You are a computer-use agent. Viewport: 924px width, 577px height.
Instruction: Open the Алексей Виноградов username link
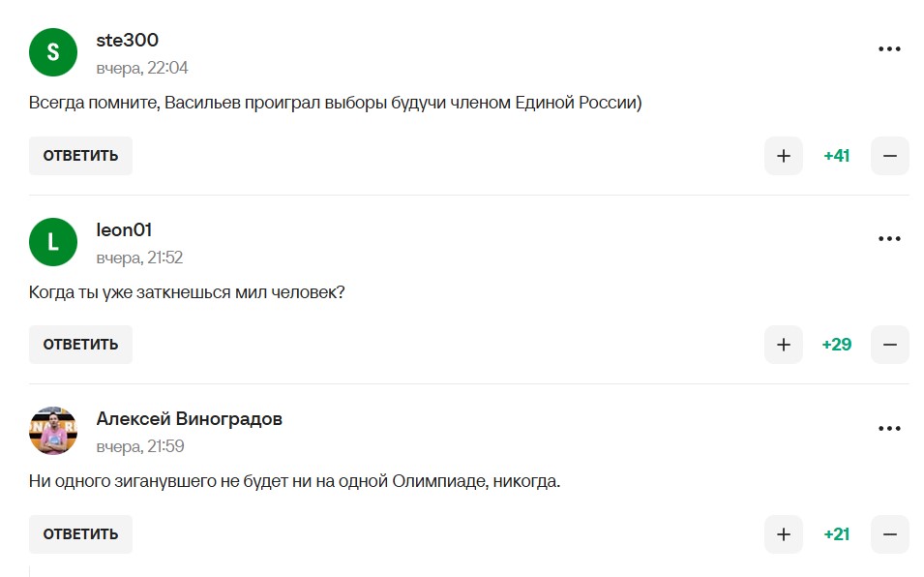190,419
